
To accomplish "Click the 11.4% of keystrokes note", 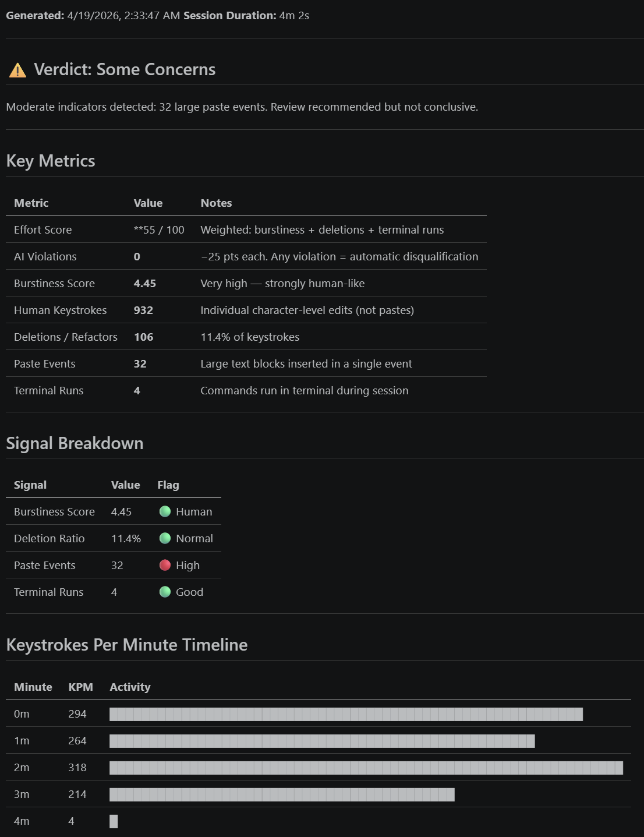I will pos(250,337).
